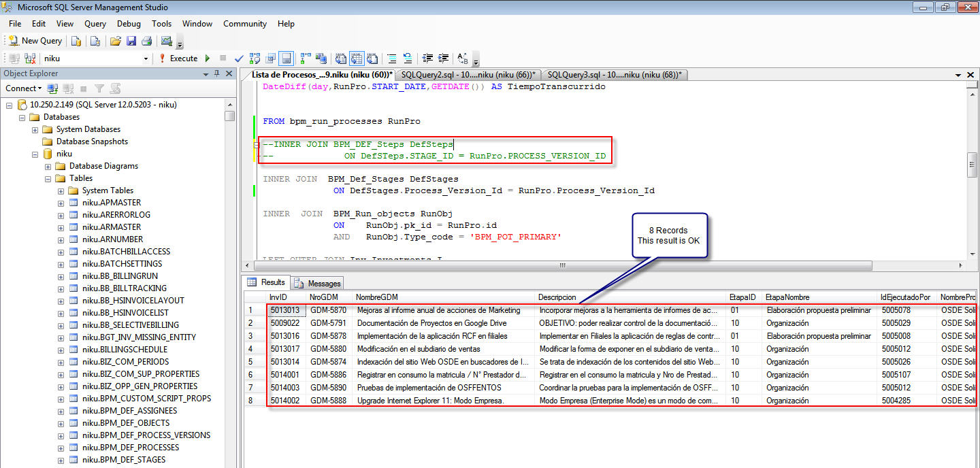Toggle Include Actual Execution Plan

click(x=306, y=58)
